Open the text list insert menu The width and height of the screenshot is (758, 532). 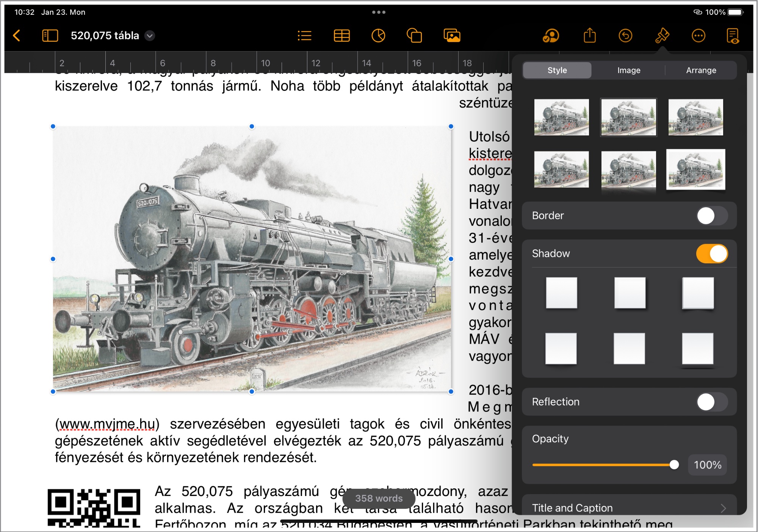[304, 36]
